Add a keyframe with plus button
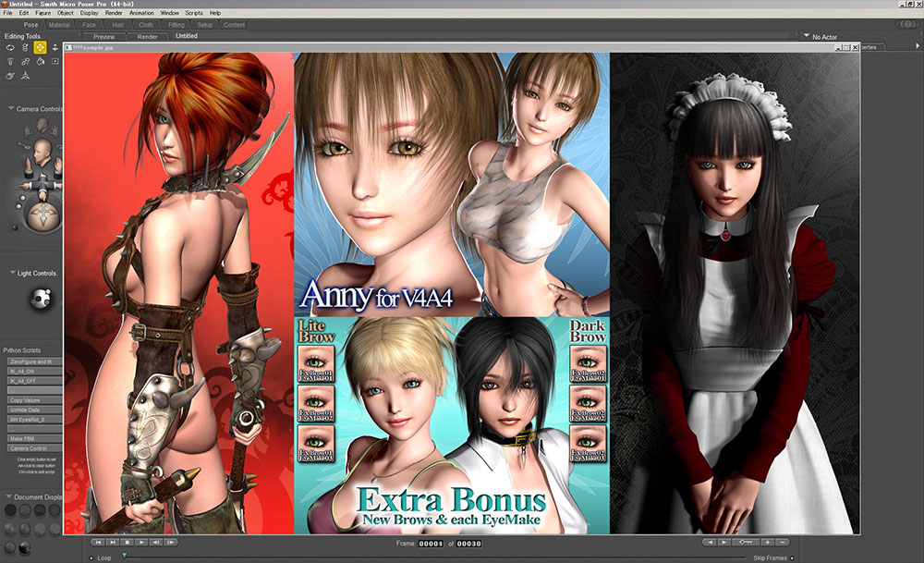 click(x=767, y=542)
